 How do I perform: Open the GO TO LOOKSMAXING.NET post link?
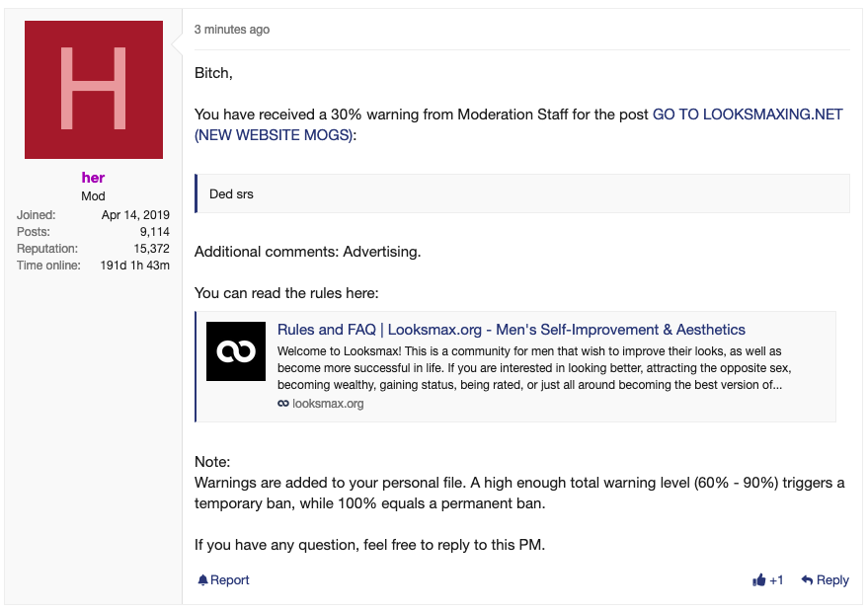(x=518, y=124)
